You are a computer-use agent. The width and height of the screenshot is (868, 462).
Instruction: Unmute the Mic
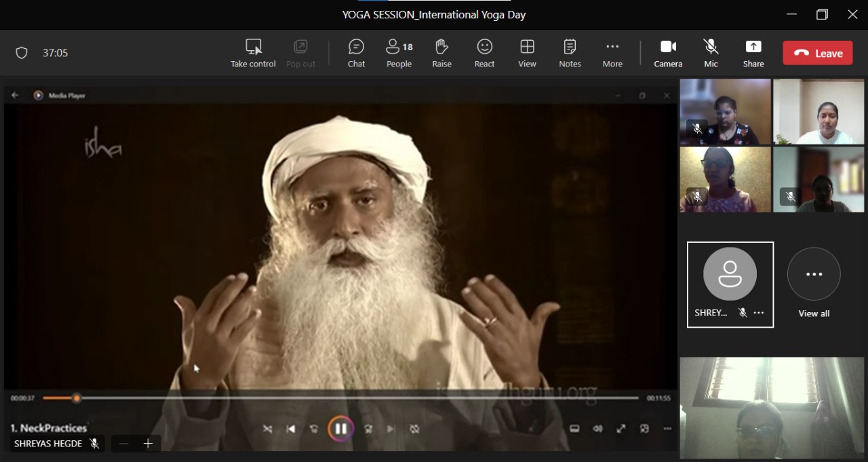711,53
